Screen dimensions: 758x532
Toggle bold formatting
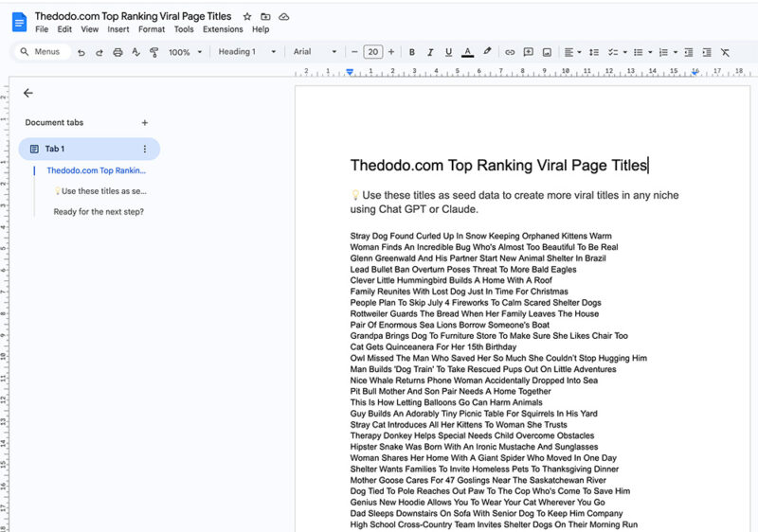pyautogui.click(x=412, y=52)
